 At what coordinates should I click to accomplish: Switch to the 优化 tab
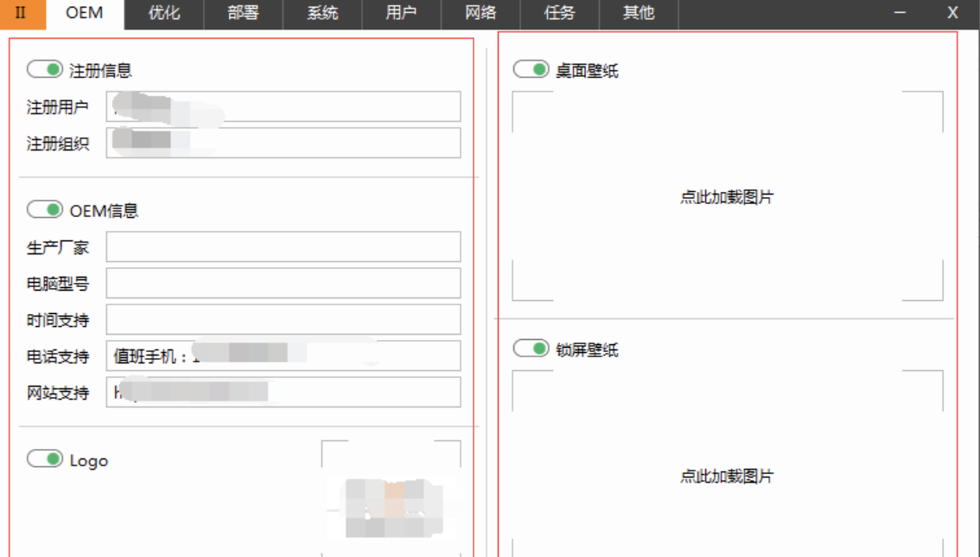pyautogui.click(x=163, y=12)
